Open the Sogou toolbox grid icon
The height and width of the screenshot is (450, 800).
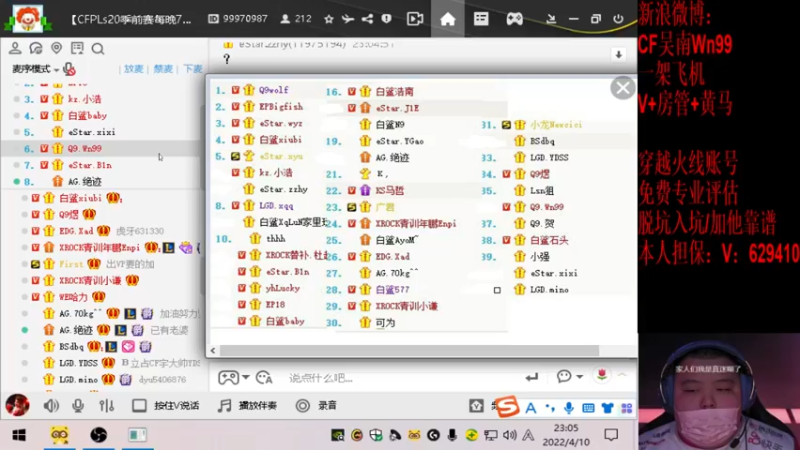pos(627,408)
